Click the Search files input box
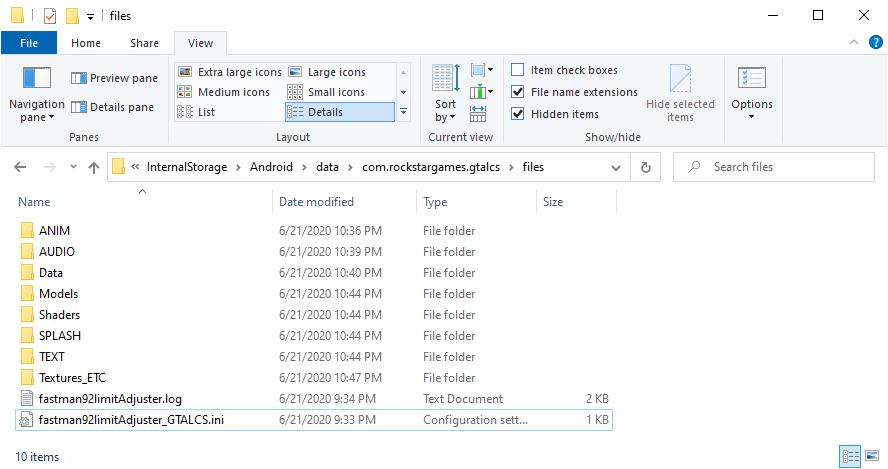 coord(775,167)
